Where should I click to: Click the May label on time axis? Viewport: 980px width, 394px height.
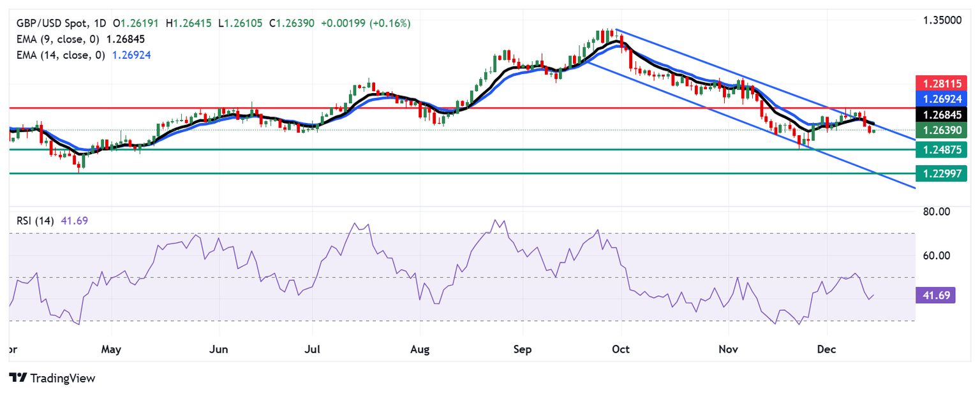pos(111,350)
